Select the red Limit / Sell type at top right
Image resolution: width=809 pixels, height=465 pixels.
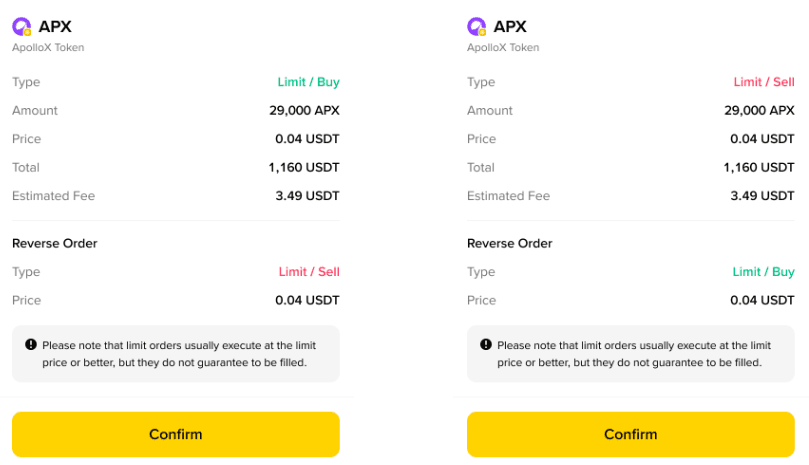764,82
